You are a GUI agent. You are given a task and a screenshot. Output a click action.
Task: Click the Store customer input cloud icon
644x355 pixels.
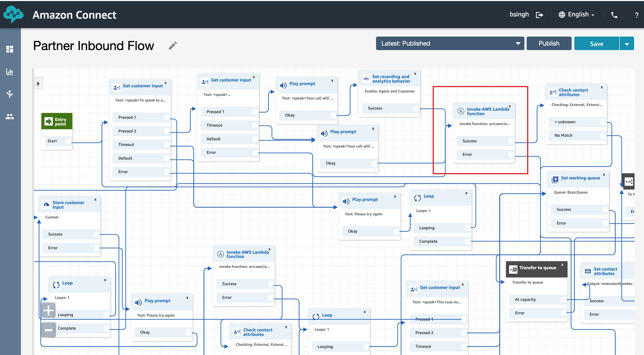tap(47, 205)
